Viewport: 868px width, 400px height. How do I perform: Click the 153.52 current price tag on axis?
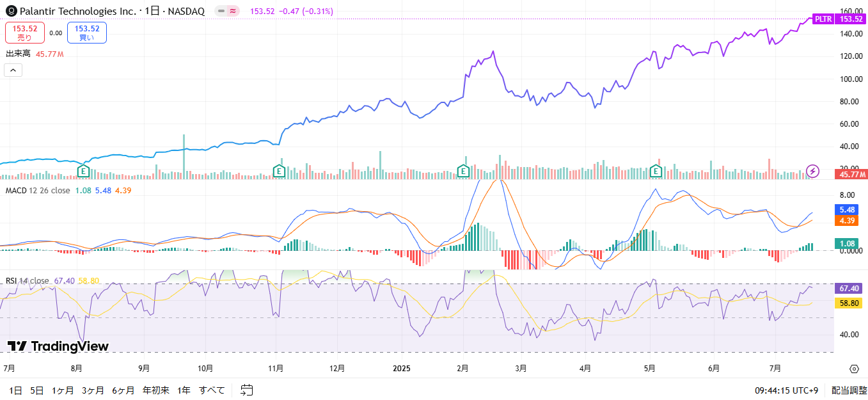851,19
